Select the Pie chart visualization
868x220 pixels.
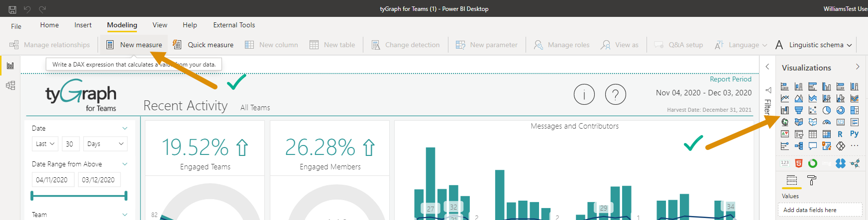[826, 110]
